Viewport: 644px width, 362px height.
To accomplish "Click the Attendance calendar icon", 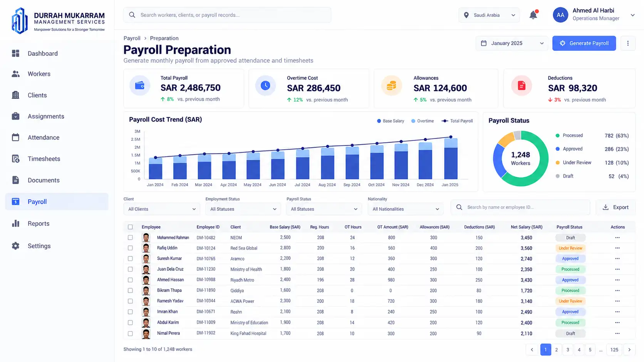I will (x=15, y=137).
